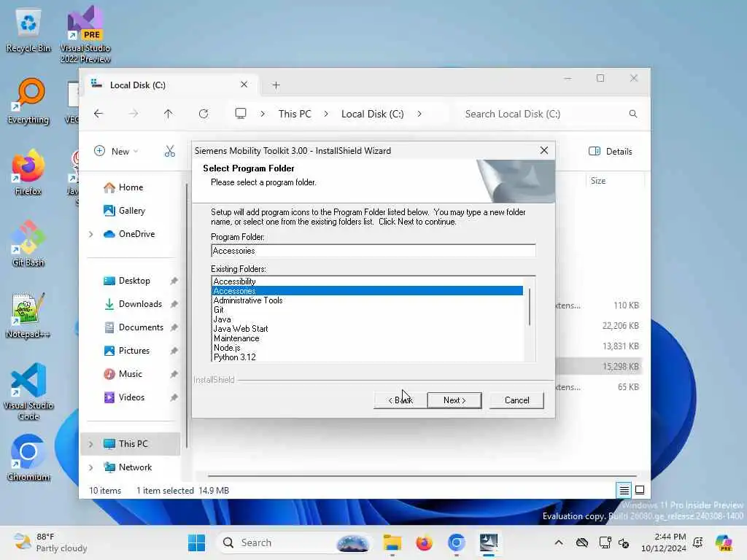Open Pictures in the navigation pane

point(127,351)
